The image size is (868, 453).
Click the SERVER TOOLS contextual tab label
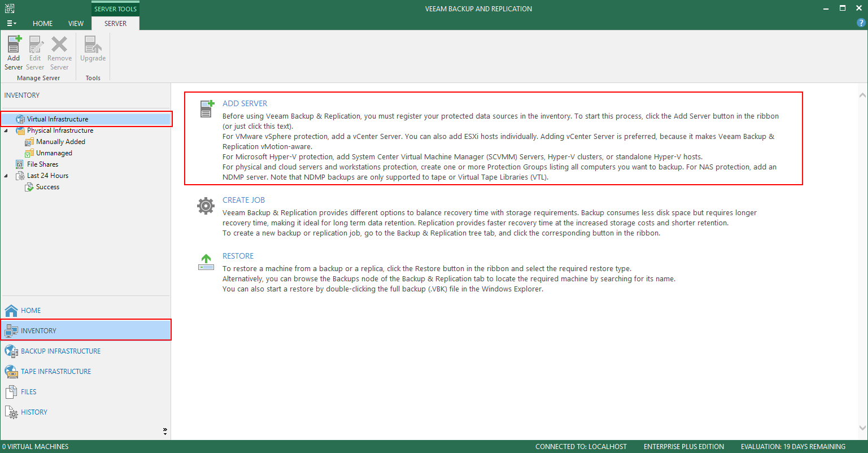click(115, 8)
